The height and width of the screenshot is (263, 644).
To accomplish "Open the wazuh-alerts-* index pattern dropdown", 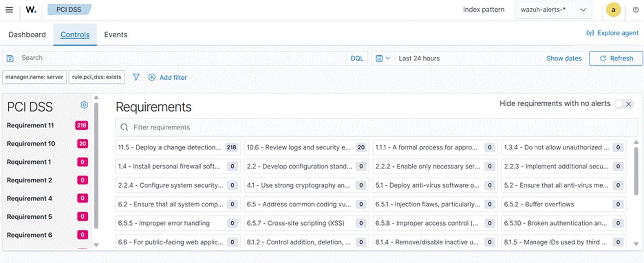I will 554,9.
